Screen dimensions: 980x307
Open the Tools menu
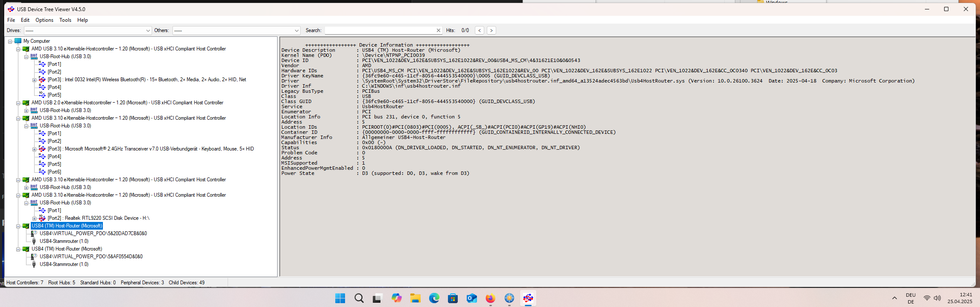65,20
